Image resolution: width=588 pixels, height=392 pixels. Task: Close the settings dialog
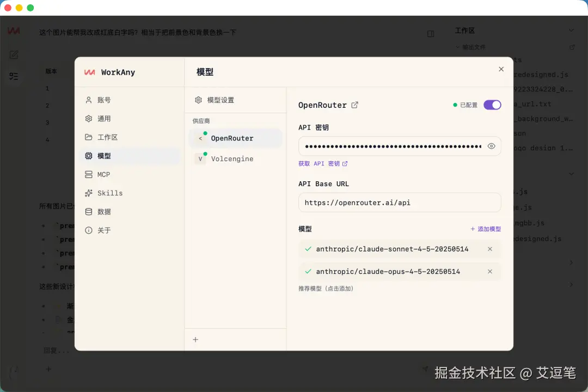point(501,69)
